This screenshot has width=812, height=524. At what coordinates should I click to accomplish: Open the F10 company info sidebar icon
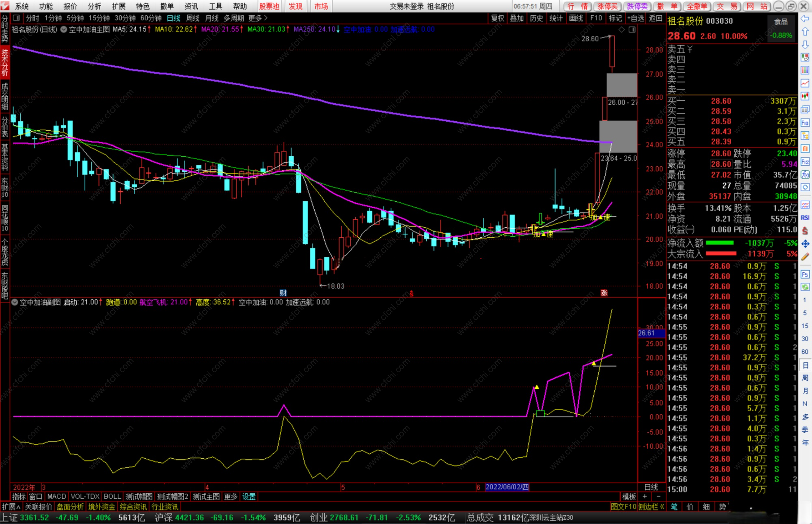805,123
